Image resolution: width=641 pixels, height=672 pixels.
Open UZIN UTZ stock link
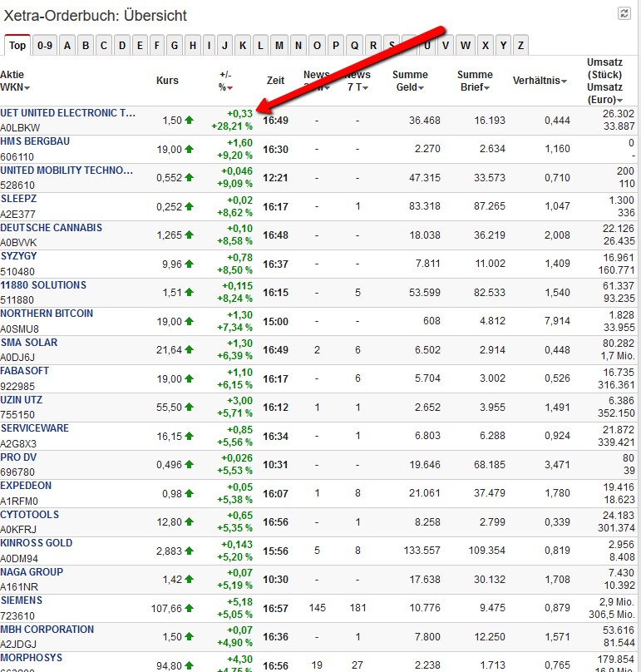tap(21, 400)
